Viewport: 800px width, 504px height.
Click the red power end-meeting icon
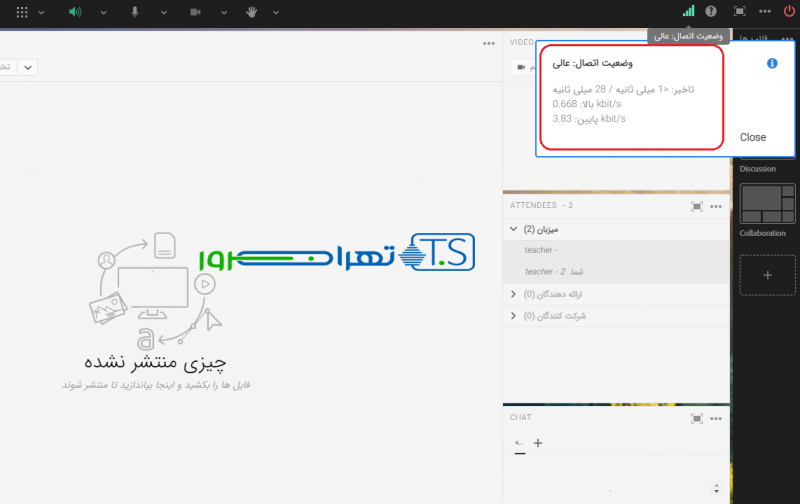coord(789,12)
